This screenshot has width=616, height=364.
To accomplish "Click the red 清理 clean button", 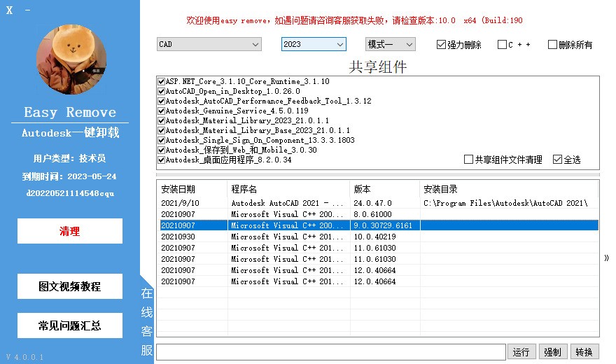I will 70,231.
